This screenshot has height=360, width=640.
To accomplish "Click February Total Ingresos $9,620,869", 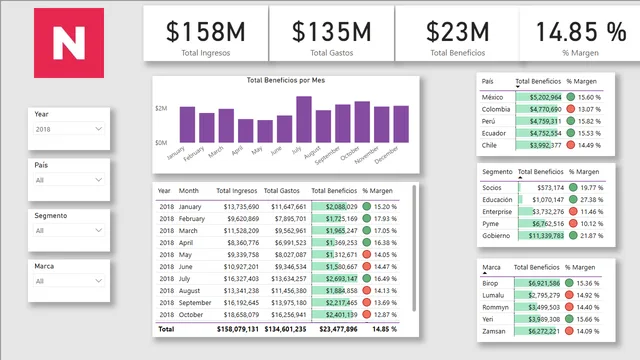I will 243,219.
